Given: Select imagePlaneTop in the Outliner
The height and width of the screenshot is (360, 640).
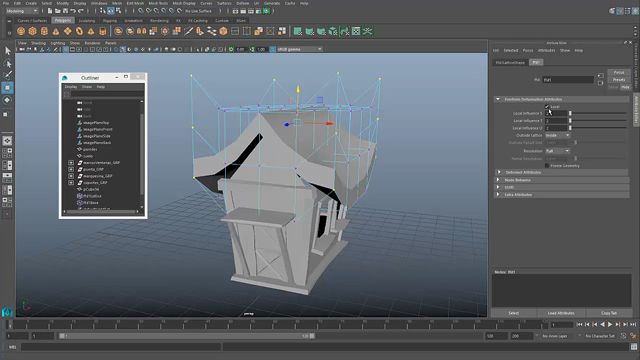Looking at the screenshot, I should pos(96,122).
